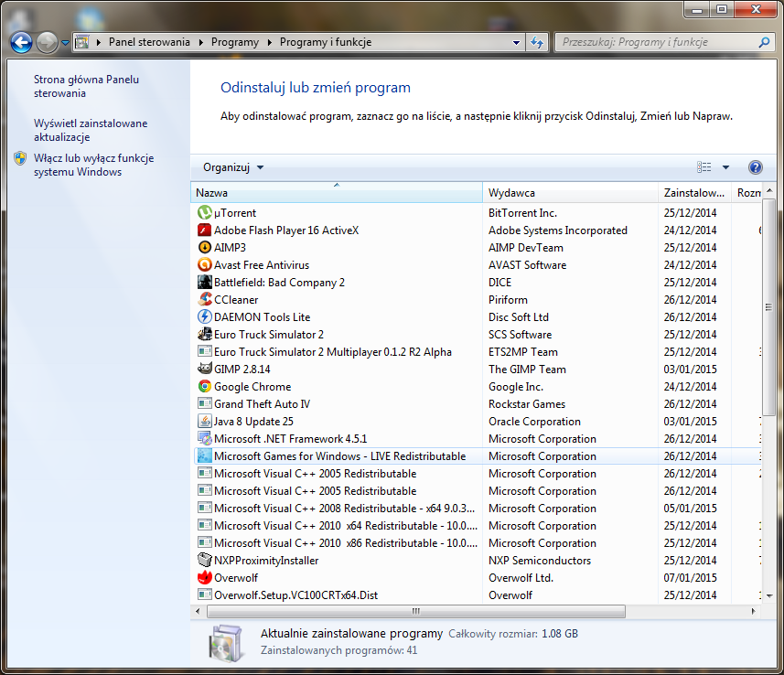Click the scroll down arrow of the list
Viewport: 784px width, 675px height.
coord(769,596)
